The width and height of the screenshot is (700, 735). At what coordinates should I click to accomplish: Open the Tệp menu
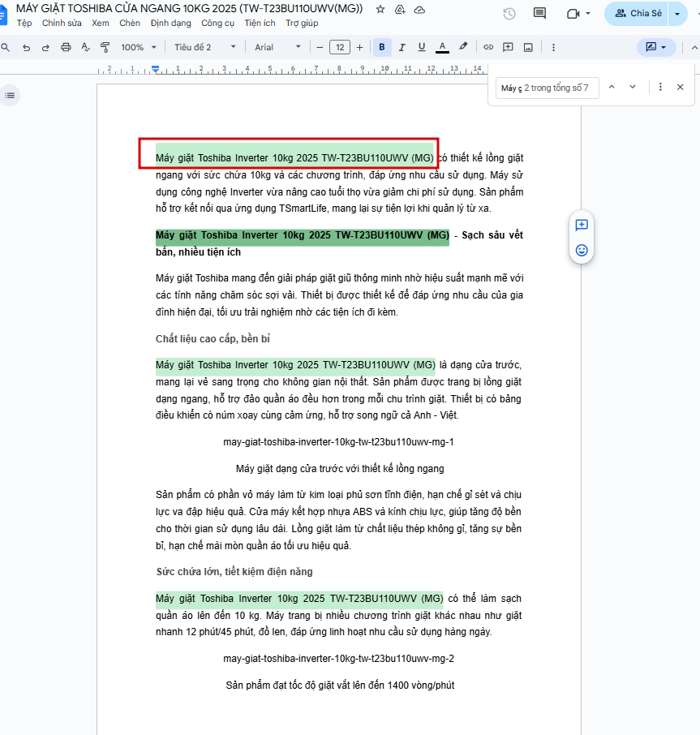tap(24, 23)
